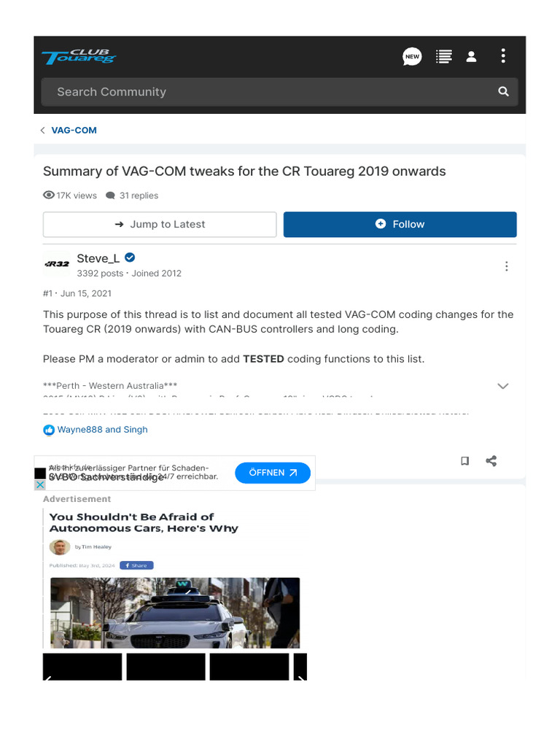The width and height of the screenshot is (560, 747).
Task: View who liked: Wayne888 and Singh
Action: pos(102,430)
